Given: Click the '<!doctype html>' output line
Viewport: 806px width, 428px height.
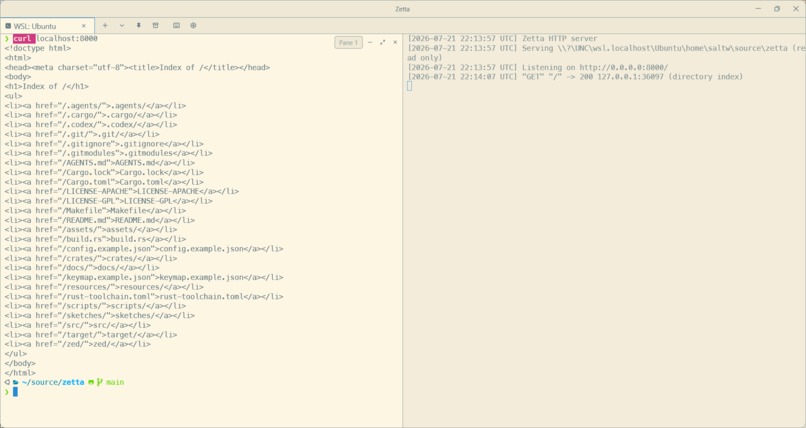Looking at the screenshot, I should tap(38, 48).
